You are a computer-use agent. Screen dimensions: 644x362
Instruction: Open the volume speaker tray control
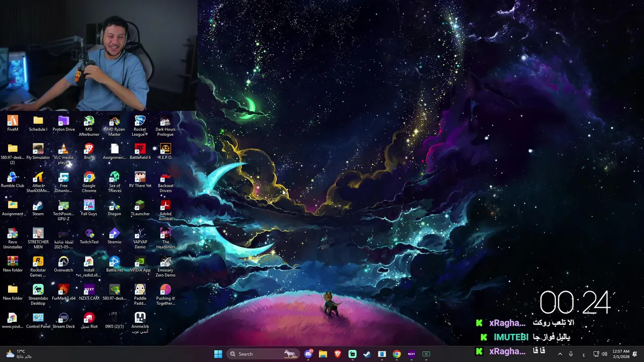click(x=604, y=354)
